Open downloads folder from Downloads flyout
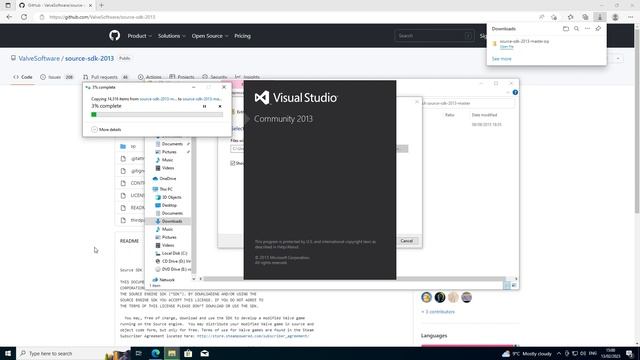 tap(566, 29)
